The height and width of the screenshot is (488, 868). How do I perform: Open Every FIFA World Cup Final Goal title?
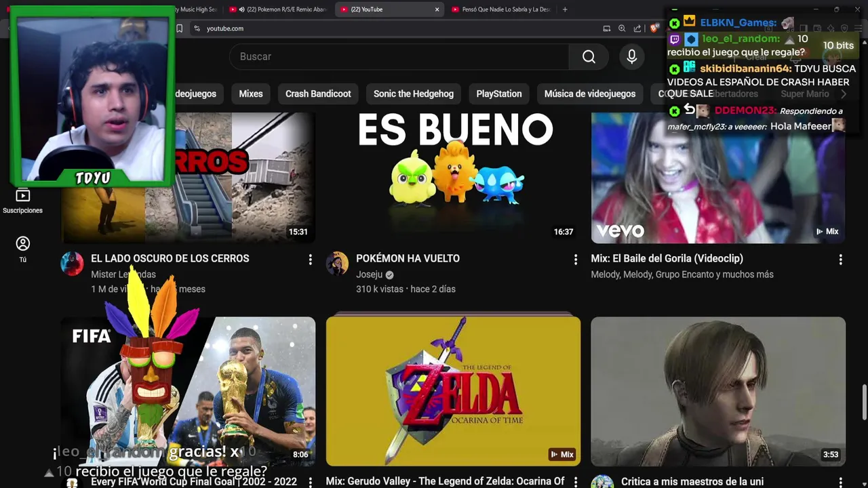194,481
